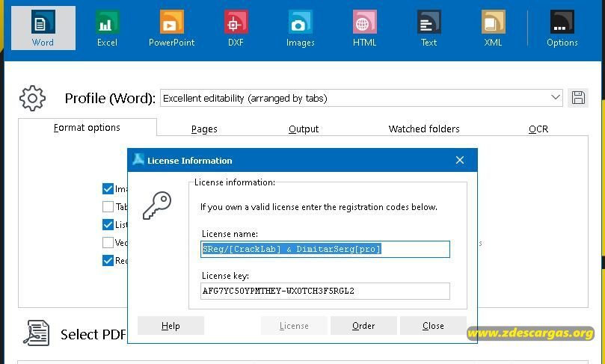
Task: Click the 'License name:' label
Action: point(230,234)
